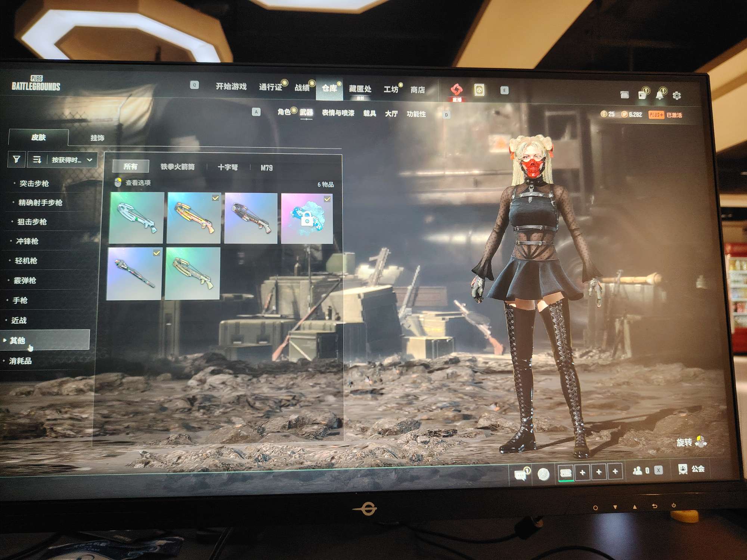
Task: Switch to the 角色 sub-tab
Action: [284, 112]
